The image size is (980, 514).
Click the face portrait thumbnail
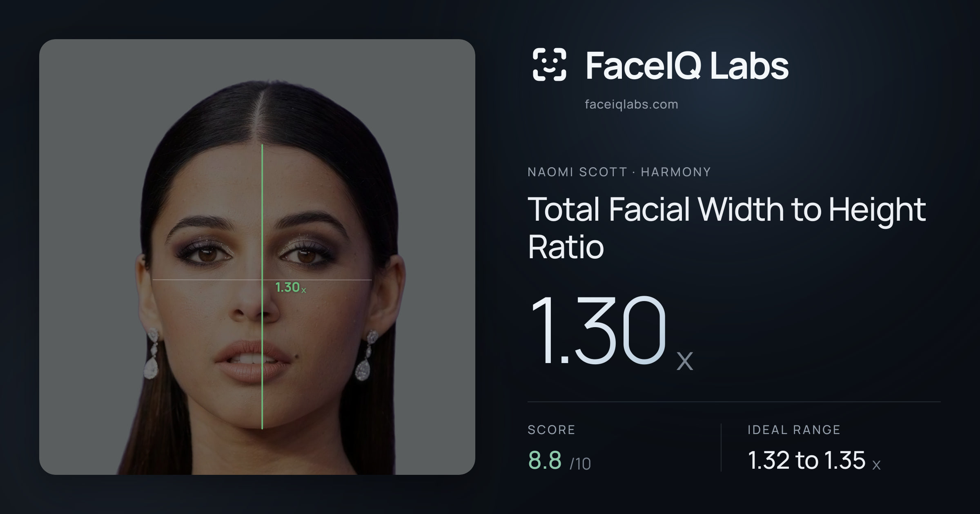coord(257,257)
